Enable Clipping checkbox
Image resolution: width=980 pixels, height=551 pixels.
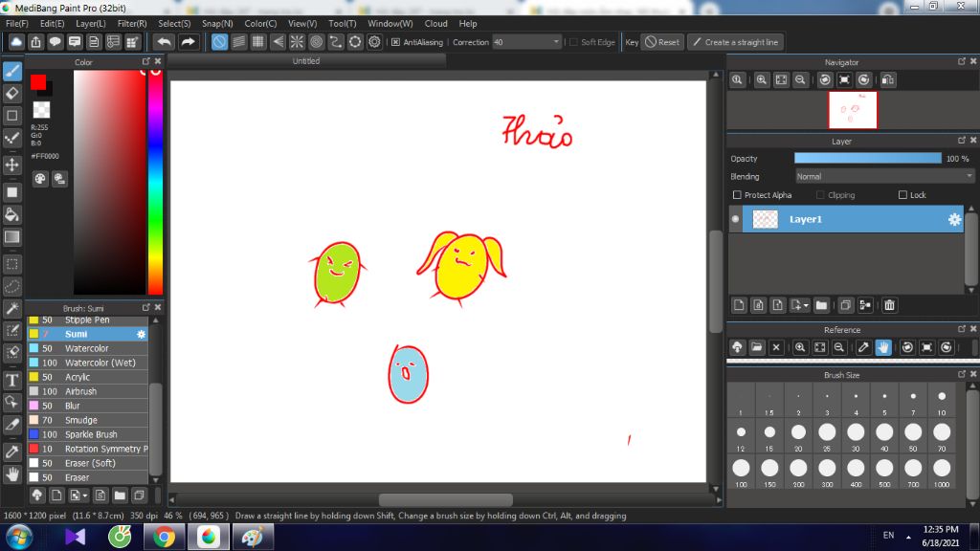(x=820, y=195)
